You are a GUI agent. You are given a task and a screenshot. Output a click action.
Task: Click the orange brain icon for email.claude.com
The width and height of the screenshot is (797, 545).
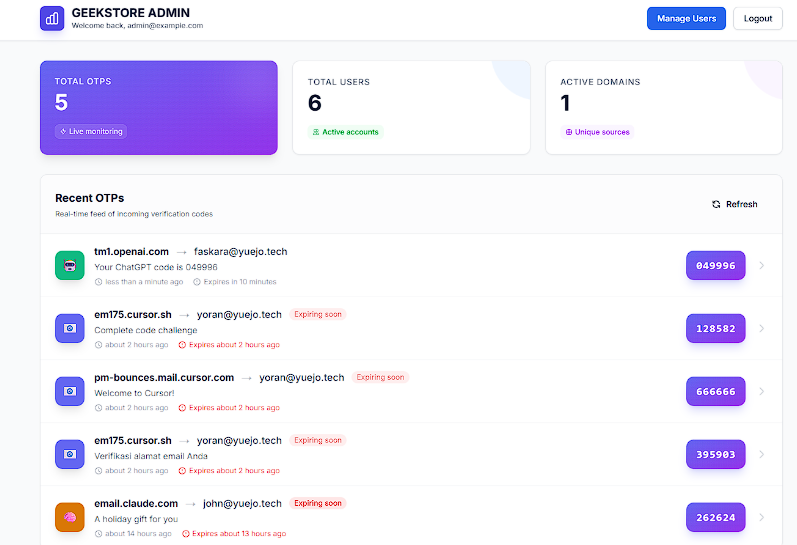pyautogui.click(x=70, y=518)
